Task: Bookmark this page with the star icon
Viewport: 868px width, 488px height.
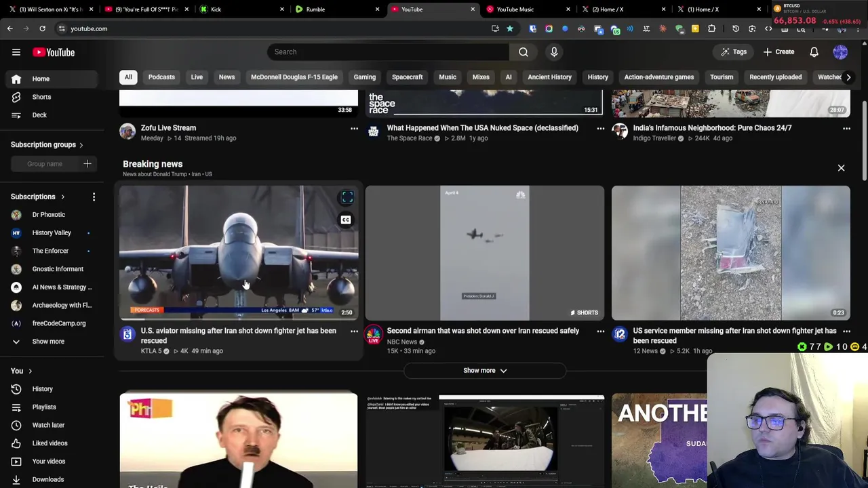Action: click(x=510, y=28)
